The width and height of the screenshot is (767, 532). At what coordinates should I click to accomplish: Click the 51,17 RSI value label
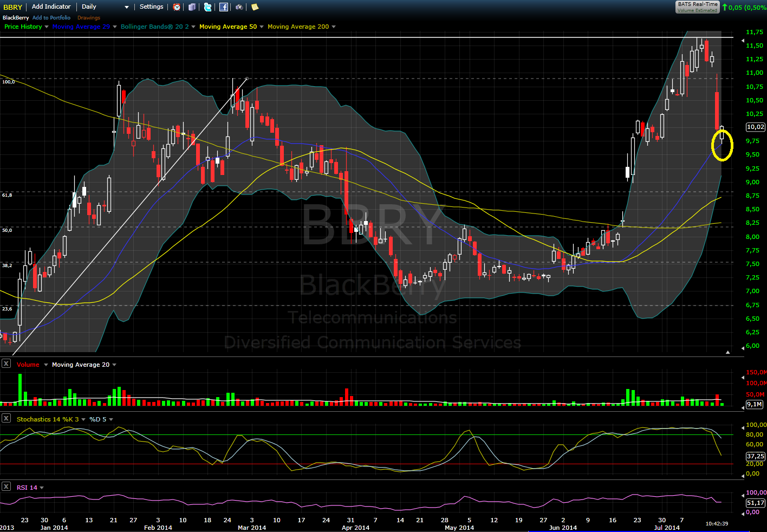[756, 503]
